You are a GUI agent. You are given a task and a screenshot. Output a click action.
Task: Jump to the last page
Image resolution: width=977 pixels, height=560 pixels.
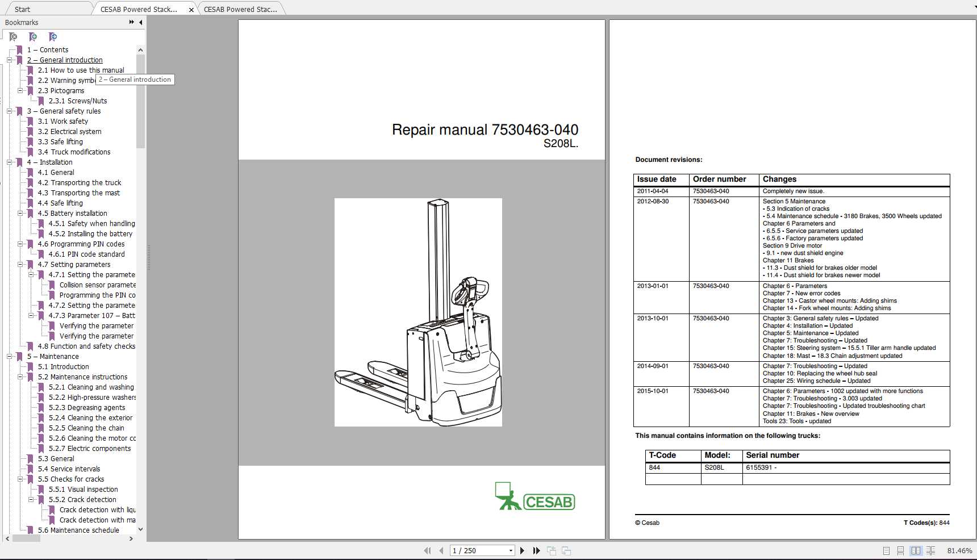[536, 550]
